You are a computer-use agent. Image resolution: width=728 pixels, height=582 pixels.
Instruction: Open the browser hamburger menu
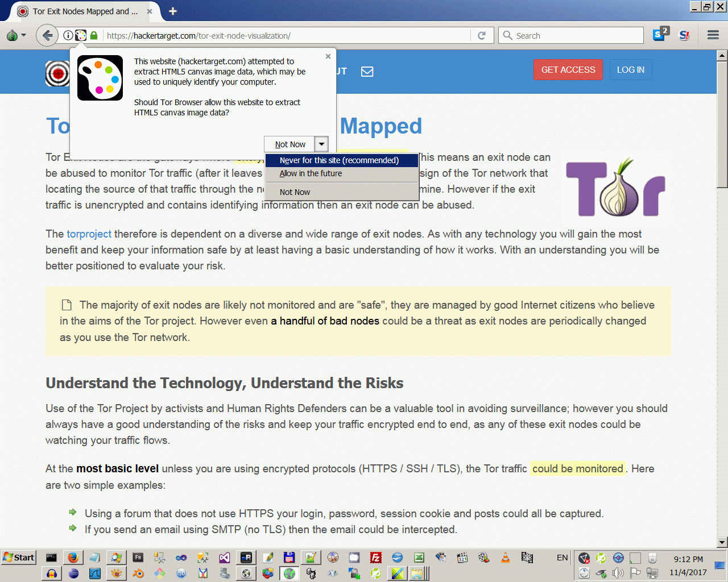[x=713, y=35]
